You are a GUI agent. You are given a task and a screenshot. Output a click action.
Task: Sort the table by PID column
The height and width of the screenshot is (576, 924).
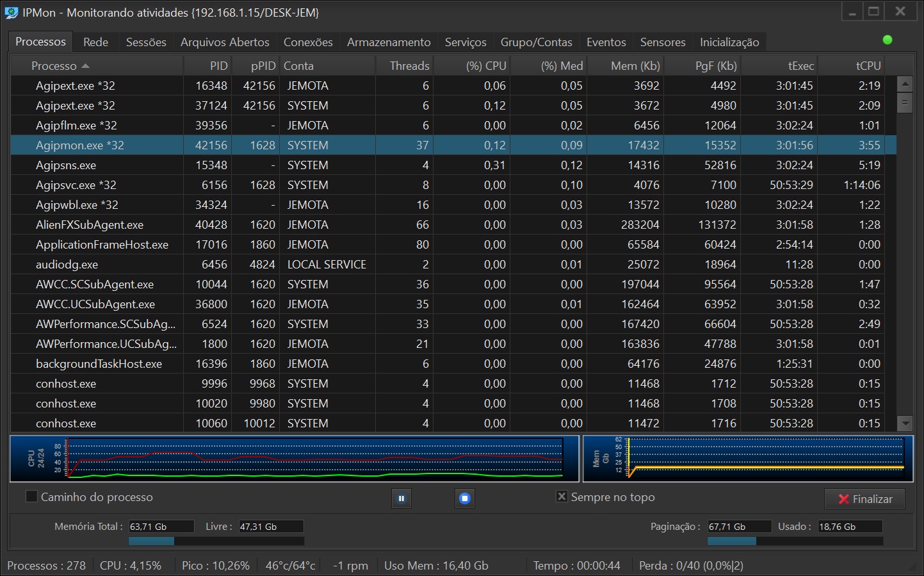pos(207,65)
